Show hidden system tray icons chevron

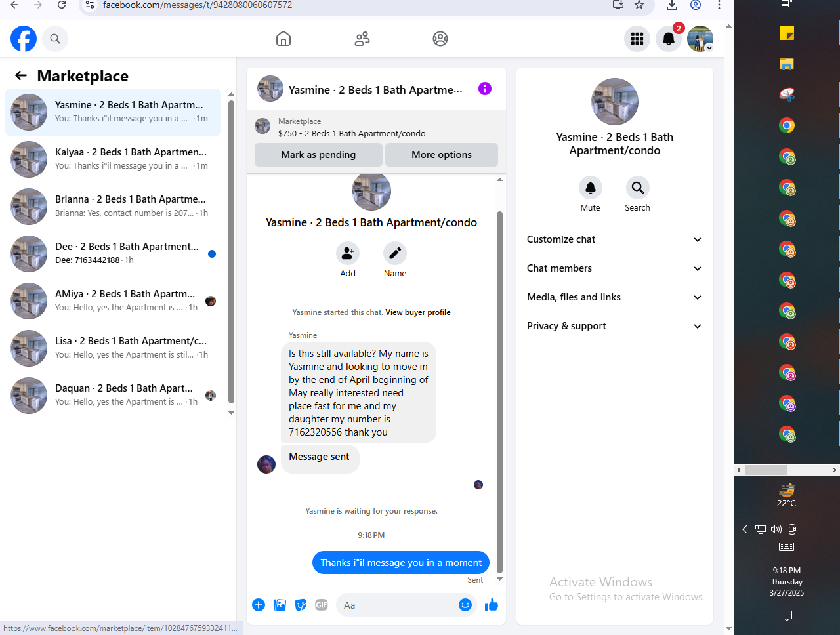745,529
